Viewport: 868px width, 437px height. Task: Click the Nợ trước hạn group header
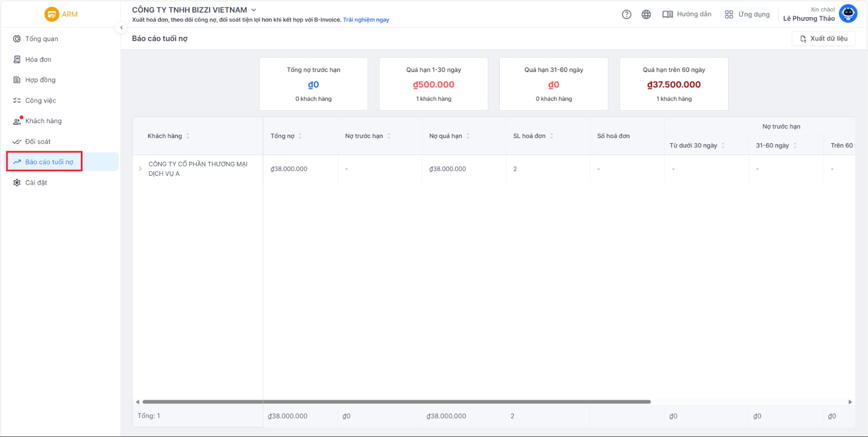pyautogui.click(x=781, y=126)
